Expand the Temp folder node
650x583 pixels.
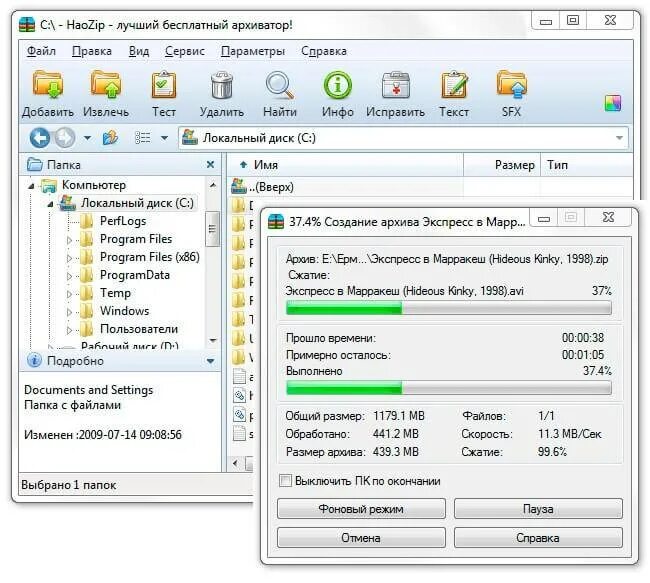(x=69, y=294)
